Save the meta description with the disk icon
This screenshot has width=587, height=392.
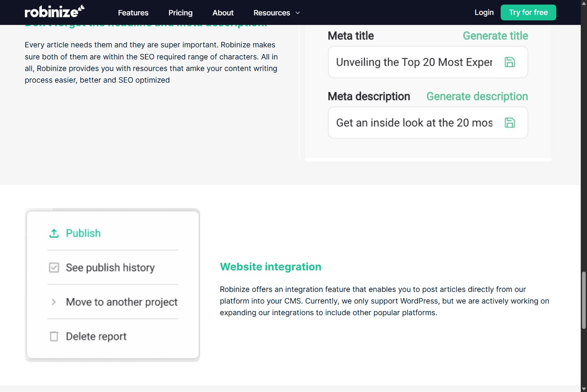point(509,122)
